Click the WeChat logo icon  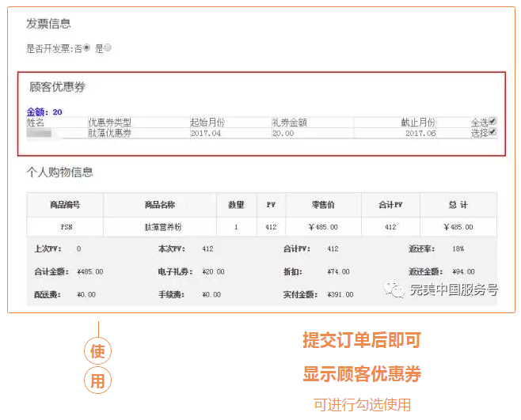(395, 290)
